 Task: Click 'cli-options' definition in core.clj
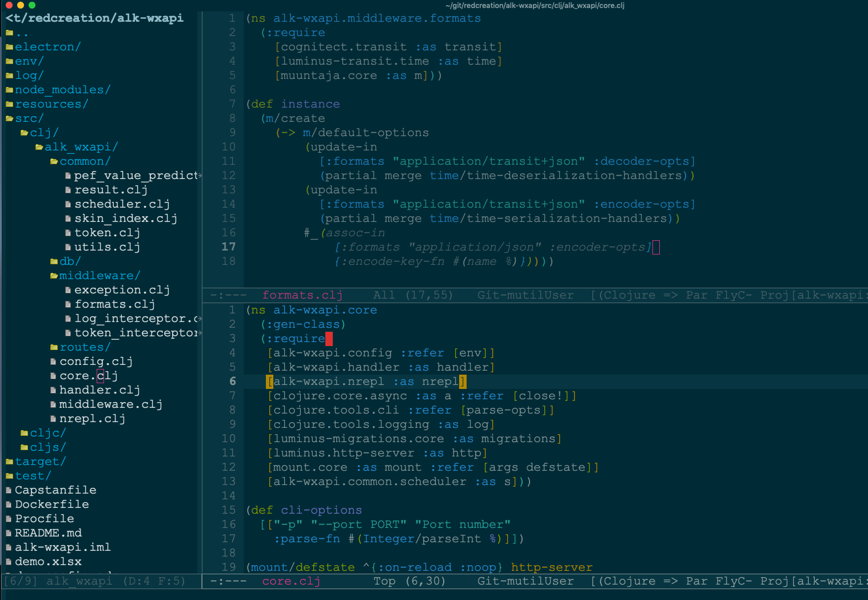[x=321, y=510]
